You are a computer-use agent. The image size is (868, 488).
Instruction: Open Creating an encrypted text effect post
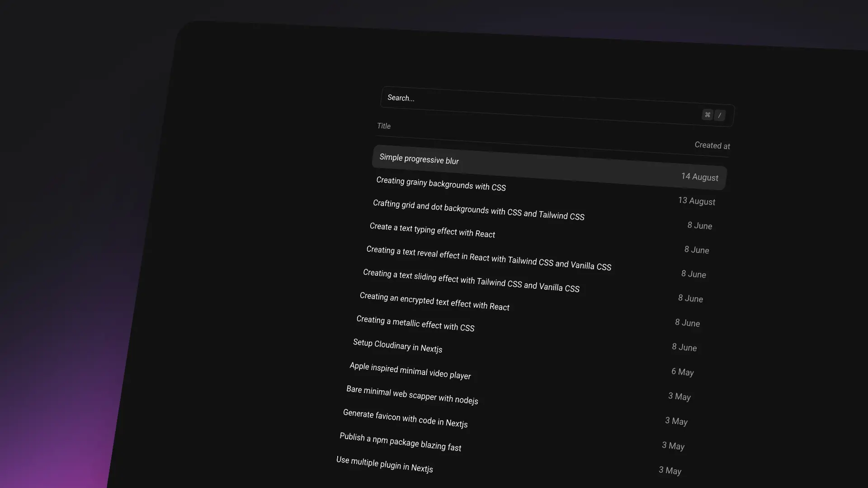[434, 302]
